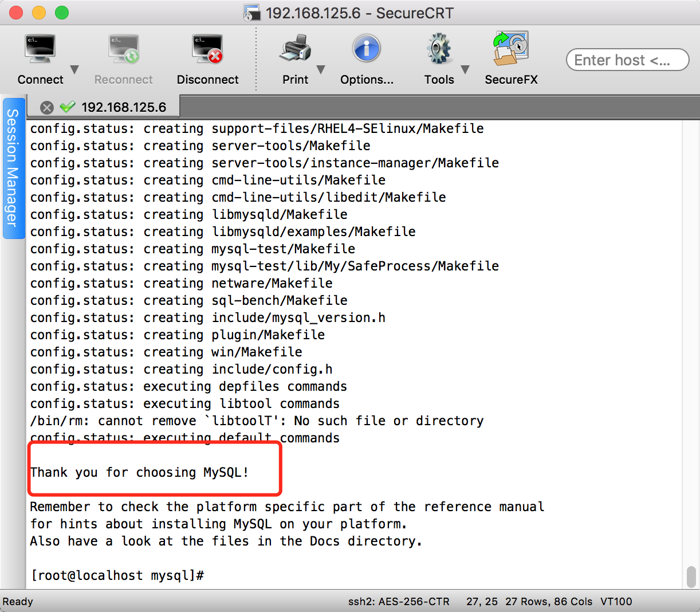
Task: Focus the Enter host input field
Action: coord(628,60)
